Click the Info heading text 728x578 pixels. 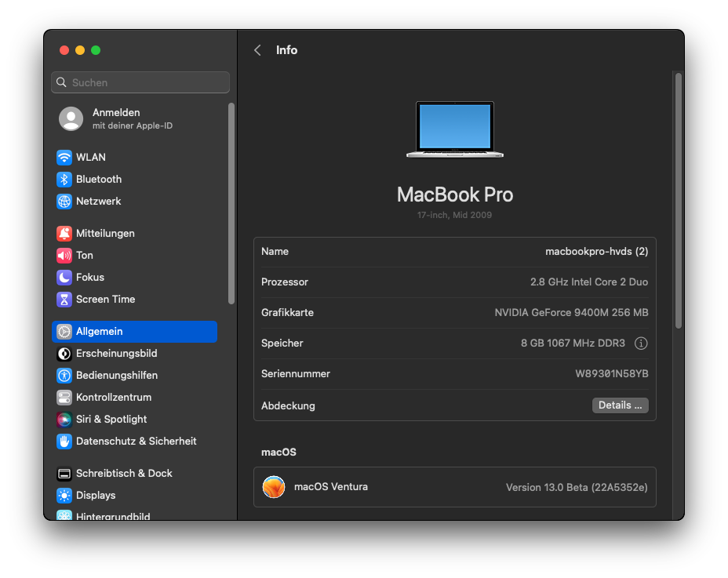[287, 50]
